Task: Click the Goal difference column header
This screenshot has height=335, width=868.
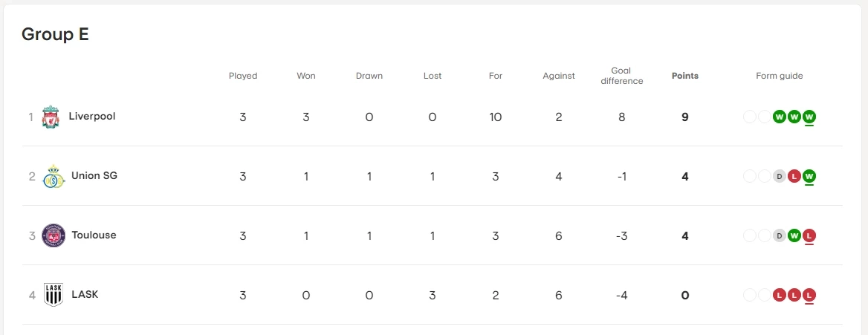Action: click(622, 76)
